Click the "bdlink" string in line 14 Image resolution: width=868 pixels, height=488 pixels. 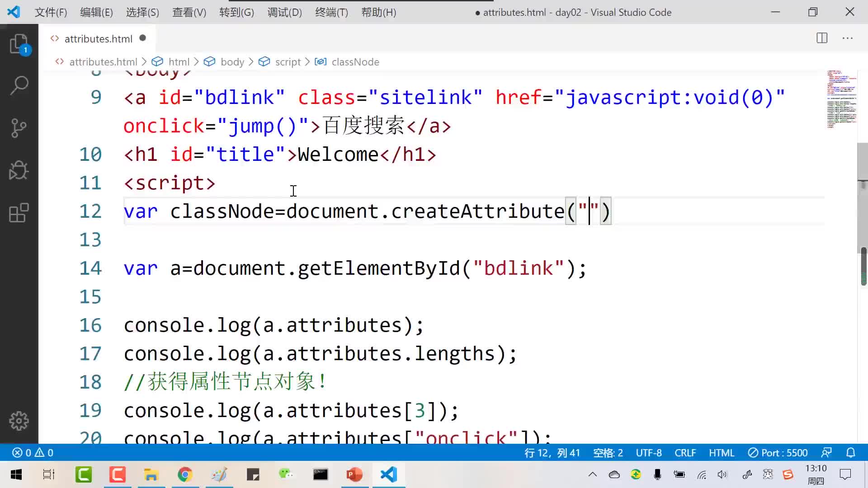519,268
